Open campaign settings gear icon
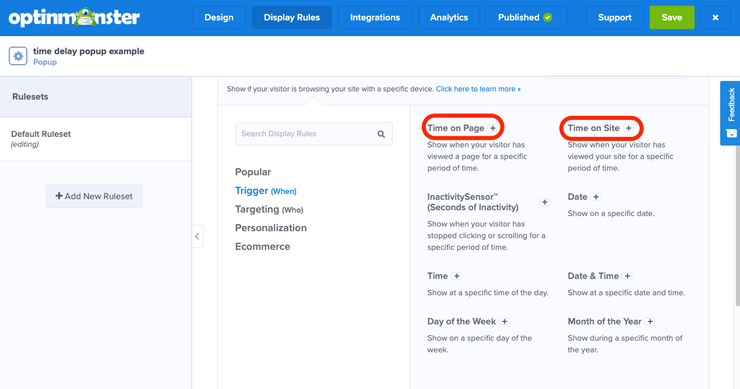 click(x=18, y=56)
